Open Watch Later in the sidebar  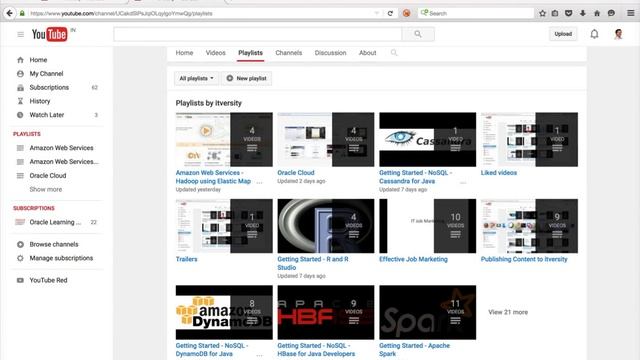tap(47, 115)
